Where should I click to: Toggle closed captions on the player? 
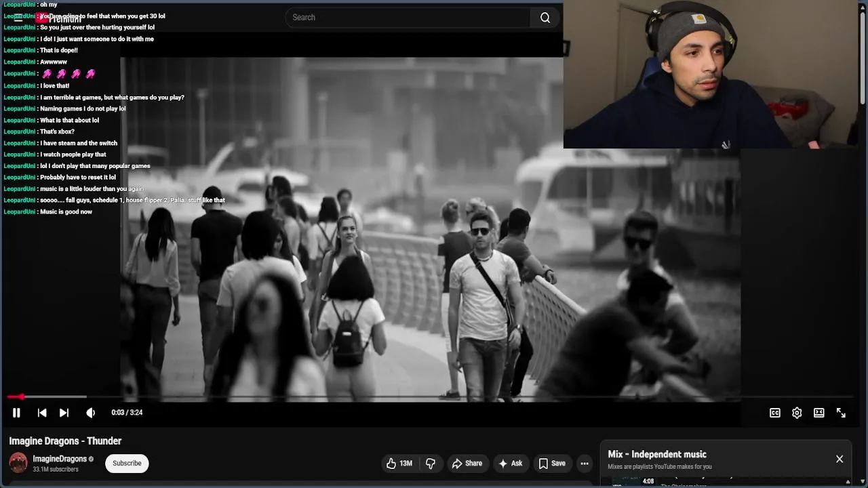click(x=775, y=413)
